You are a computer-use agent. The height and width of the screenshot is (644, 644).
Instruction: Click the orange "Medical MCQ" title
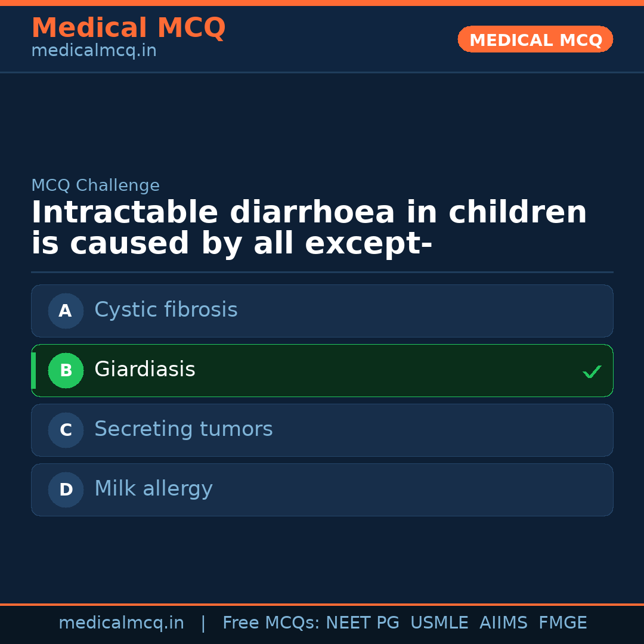point(128,28)
